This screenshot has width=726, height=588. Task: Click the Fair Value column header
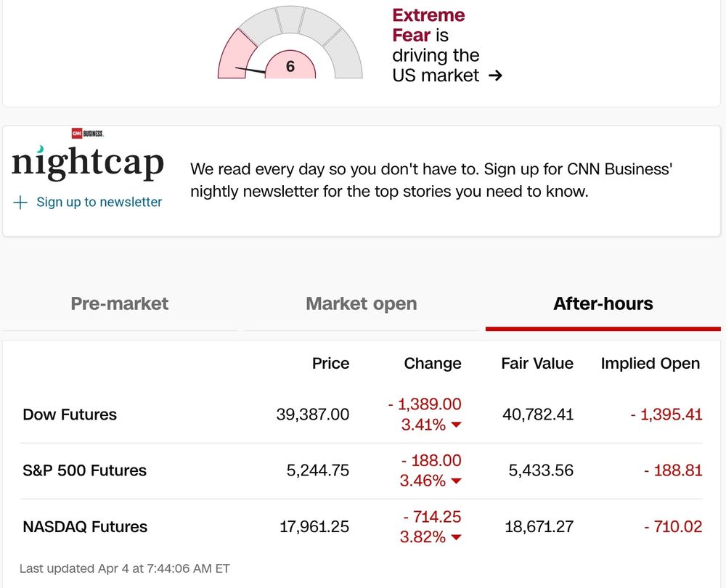click(537, 364)
